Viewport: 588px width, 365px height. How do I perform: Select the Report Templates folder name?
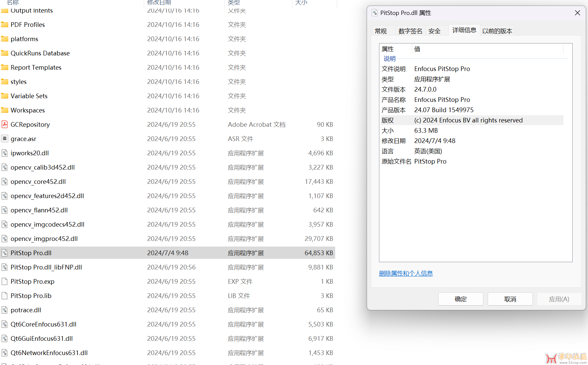(36, 67)
